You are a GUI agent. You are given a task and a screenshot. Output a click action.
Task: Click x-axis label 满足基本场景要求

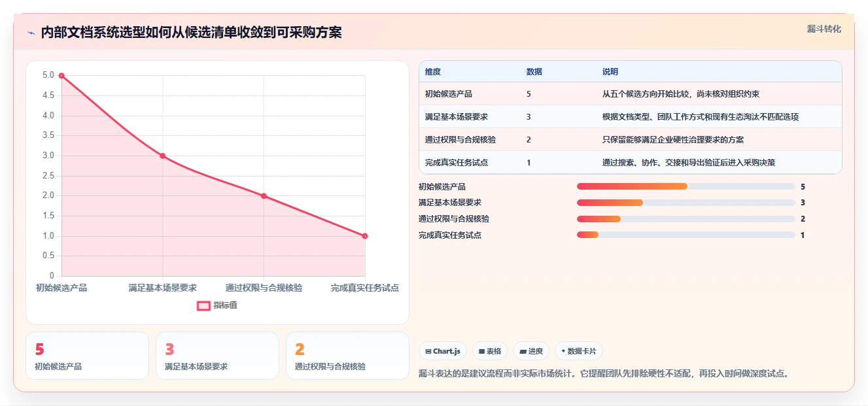tap(163, 288)
